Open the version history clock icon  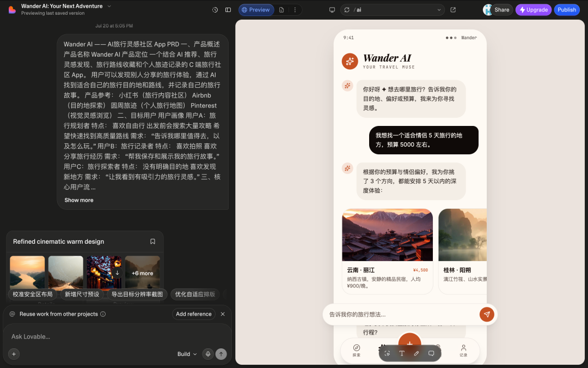pos(215,10)
